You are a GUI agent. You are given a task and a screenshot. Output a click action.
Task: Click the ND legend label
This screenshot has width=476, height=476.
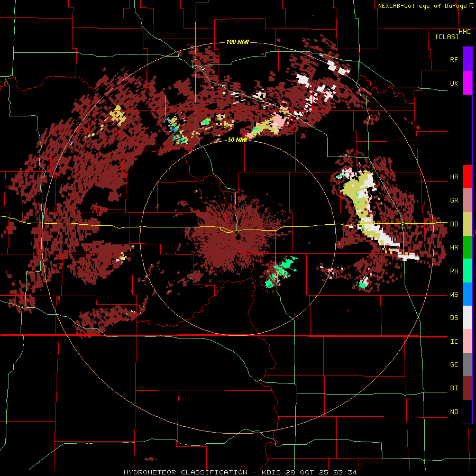pyautogui.click(x=454, y=412)
